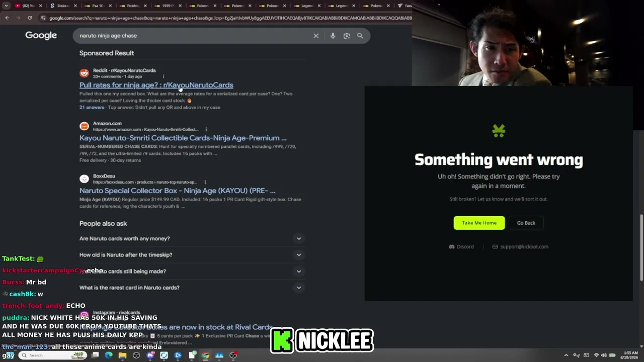This screenshot has width=644, height=362.
Task: Switch to the Stake browser tab
Action: point(63,6)
